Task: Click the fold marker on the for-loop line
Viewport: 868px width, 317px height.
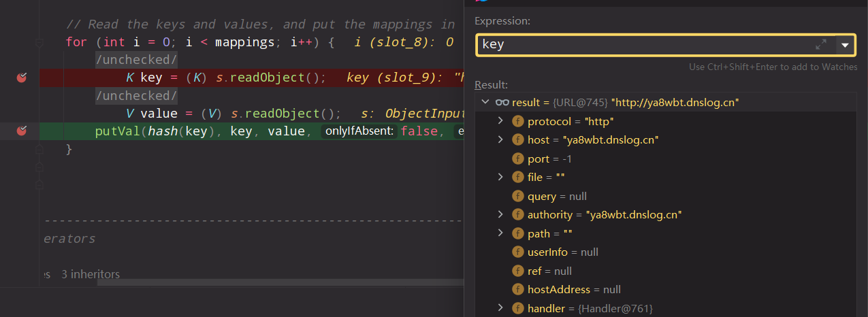Action: 39,43
